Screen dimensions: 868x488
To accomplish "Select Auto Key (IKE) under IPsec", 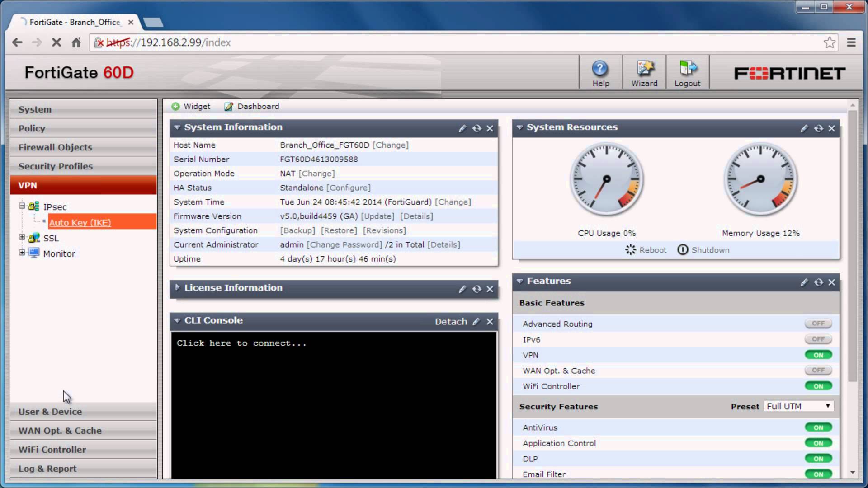I will click(x=80, y=222).
